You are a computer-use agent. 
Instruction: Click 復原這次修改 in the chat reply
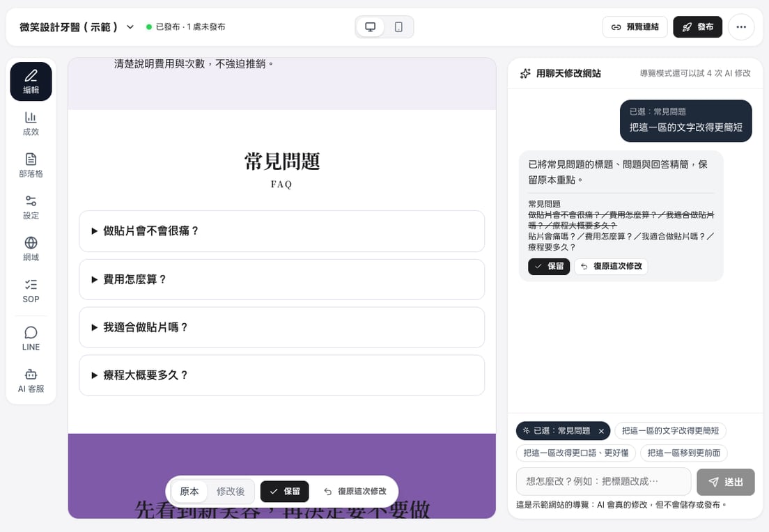point(611,266)
